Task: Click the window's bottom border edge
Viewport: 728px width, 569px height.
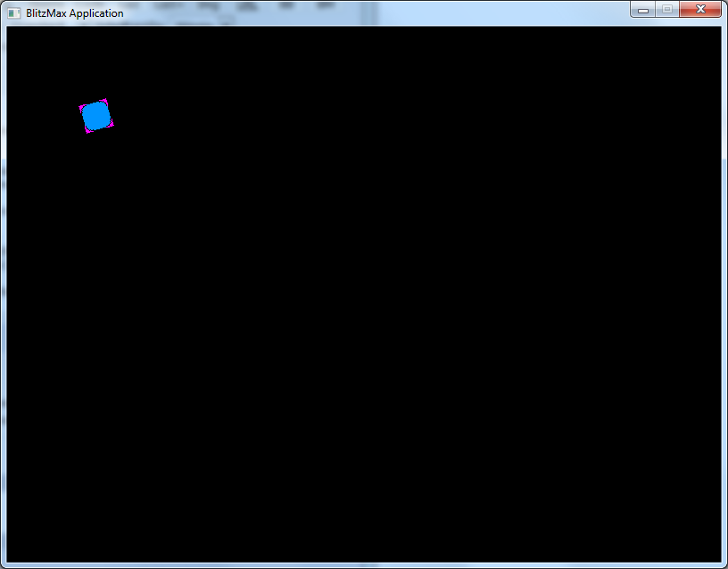Action: pyautogui.click(x=364, y=565)
